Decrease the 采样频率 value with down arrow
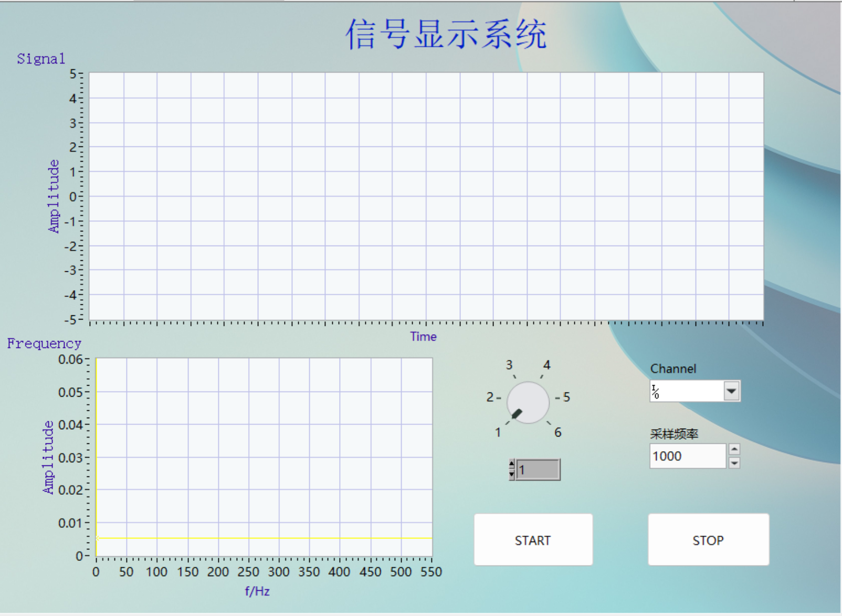This screenshot has height=616, width=842. 734,462
